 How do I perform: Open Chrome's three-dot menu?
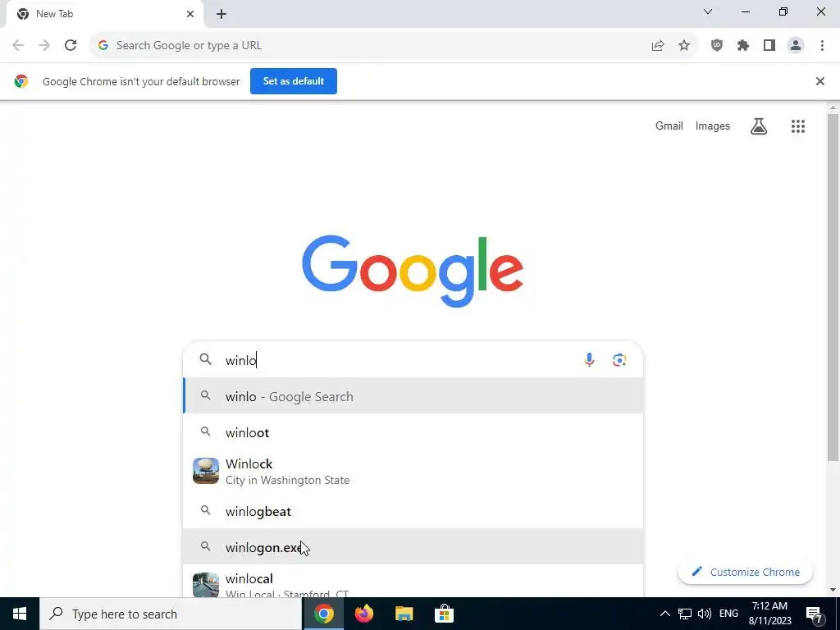click(822, 46)
